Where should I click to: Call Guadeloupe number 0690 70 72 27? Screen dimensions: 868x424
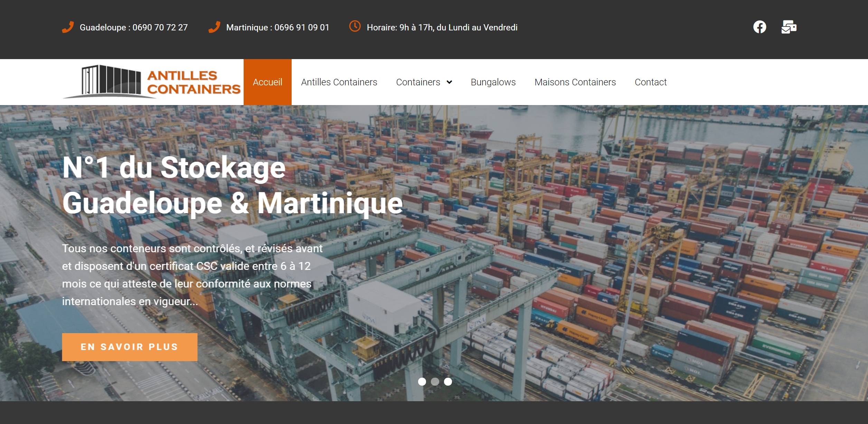click(x=134, y=27)
